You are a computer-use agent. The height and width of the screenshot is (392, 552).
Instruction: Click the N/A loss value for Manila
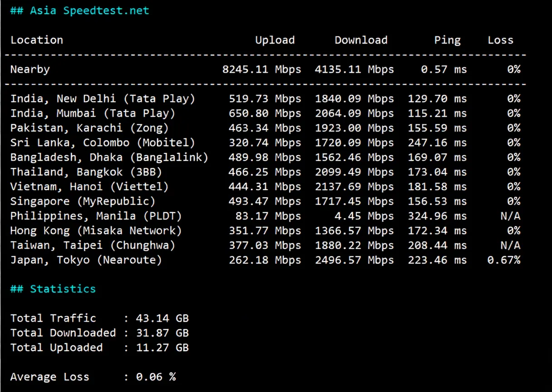tap(511, 216)
